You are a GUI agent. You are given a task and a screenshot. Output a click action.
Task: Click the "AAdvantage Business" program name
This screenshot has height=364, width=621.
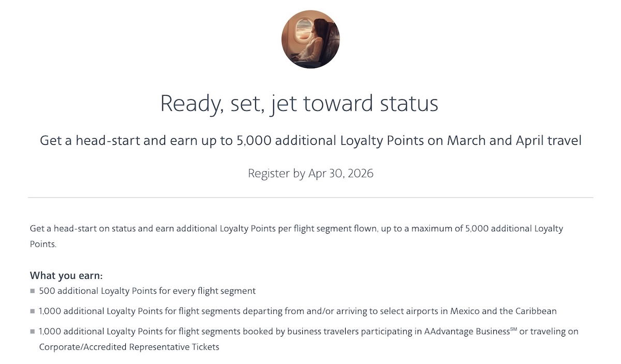(x=468, y=331)
